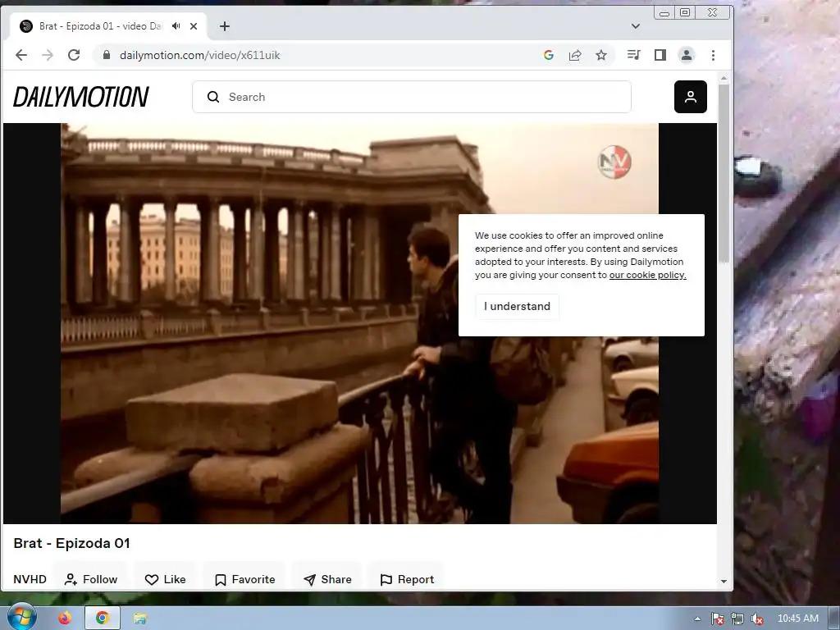Open the NVHD channel link

(30, 580)
